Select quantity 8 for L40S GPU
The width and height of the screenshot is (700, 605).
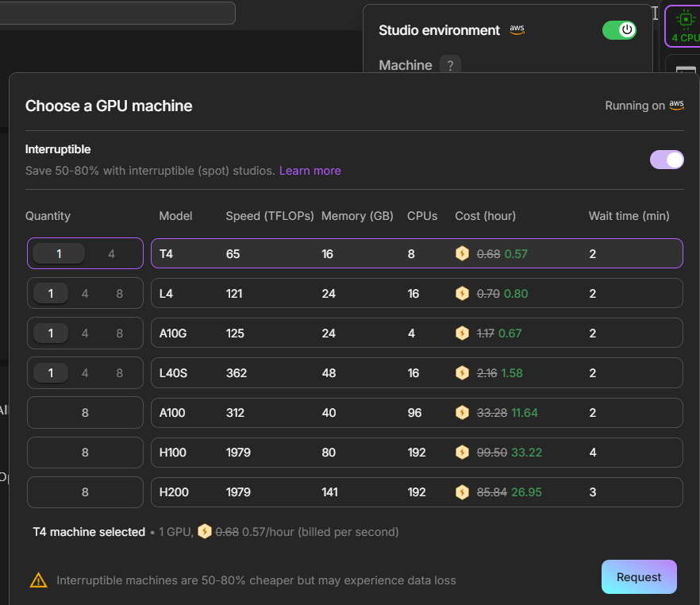(120, 373)
